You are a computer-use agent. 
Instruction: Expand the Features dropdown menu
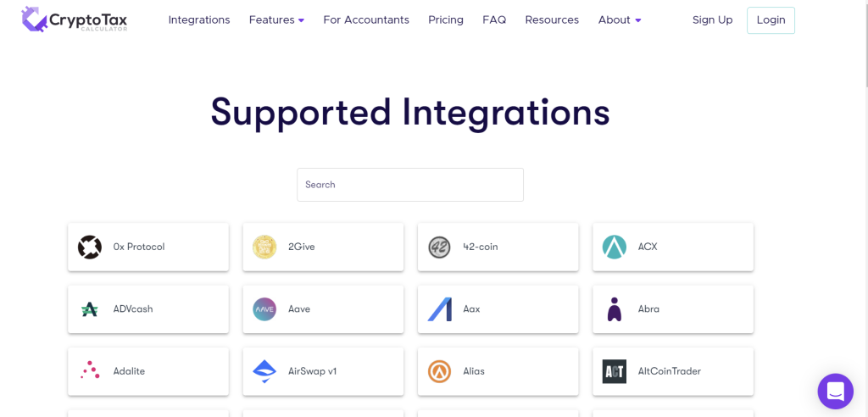tap(277, 20)
